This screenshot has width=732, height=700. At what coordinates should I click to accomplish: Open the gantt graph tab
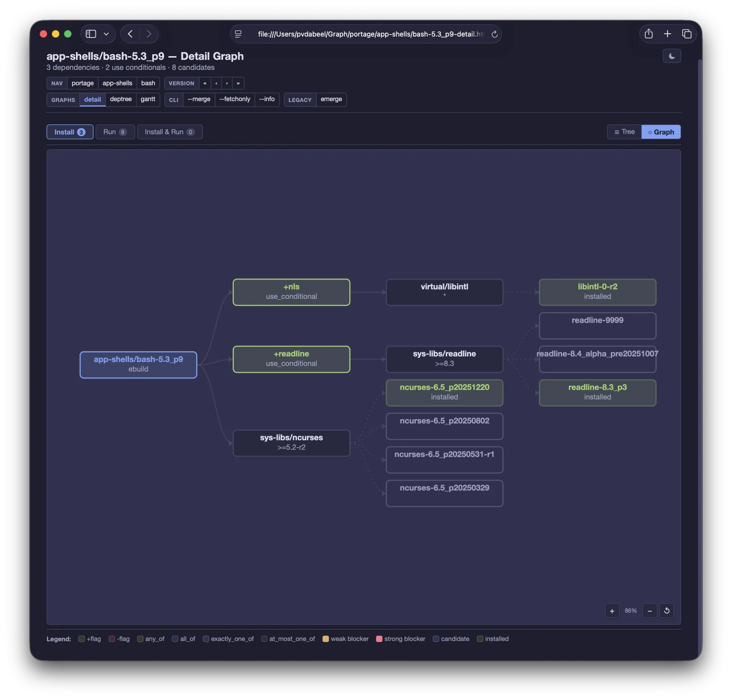(148, 99)
